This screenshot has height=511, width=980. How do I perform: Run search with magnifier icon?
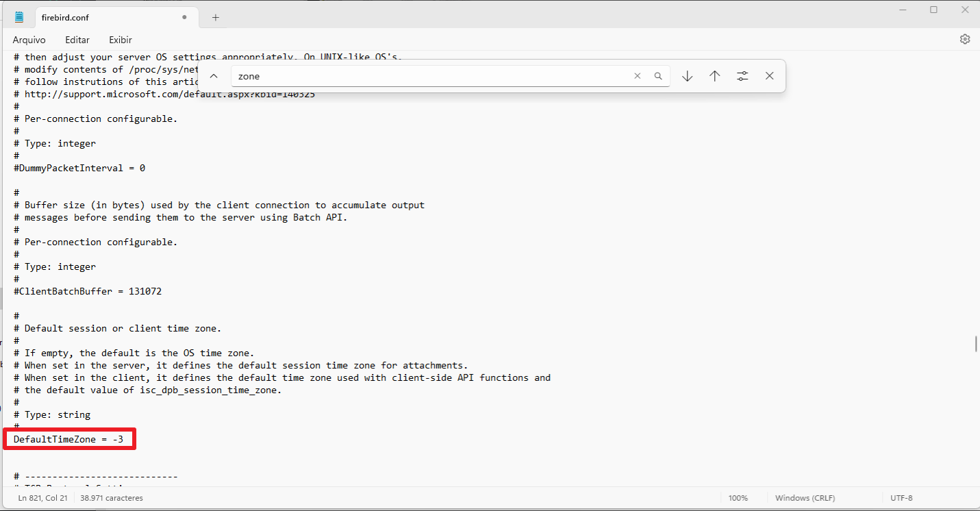click(658, 76)
